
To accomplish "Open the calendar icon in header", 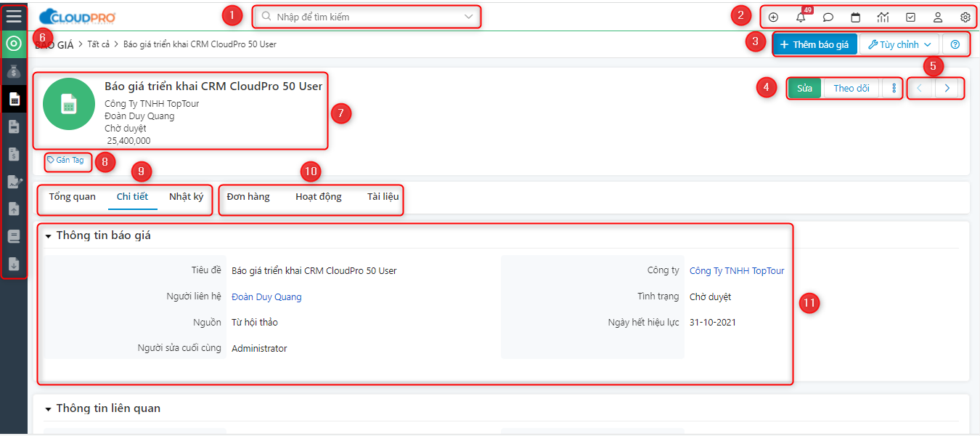I will [856, 17].
